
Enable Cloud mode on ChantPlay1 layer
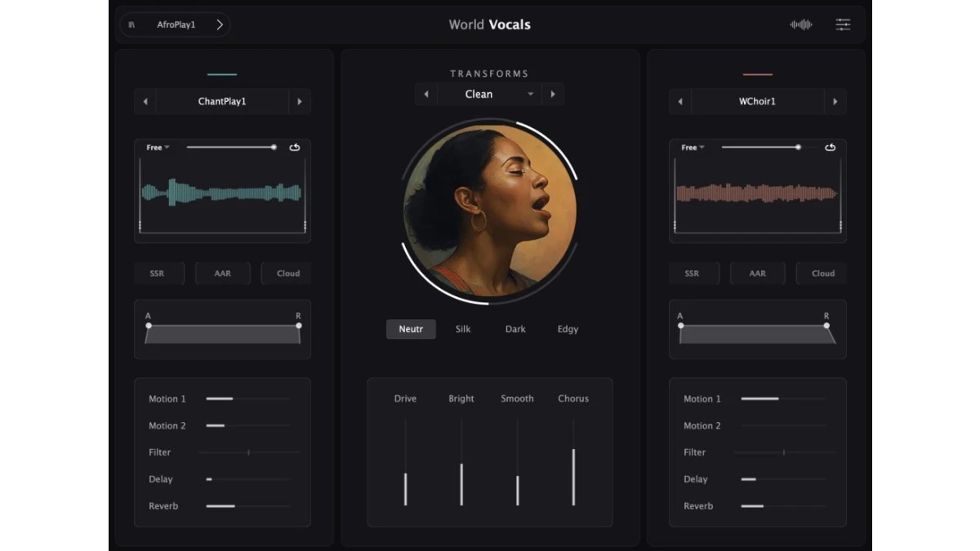[287, 273]
